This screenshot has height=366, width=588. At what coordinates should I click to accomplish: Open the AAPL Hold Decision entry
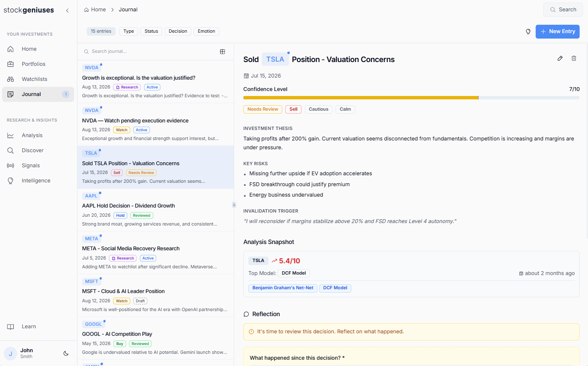155,210
